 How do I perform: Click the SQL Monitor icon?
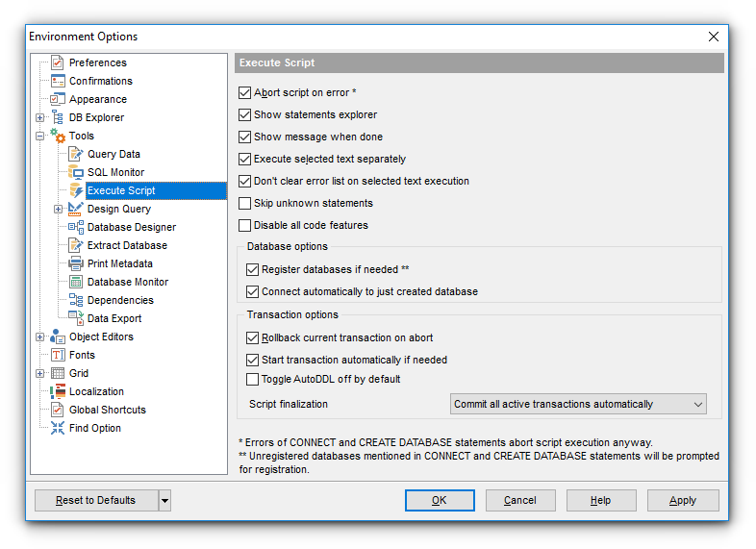pos(76,172)
